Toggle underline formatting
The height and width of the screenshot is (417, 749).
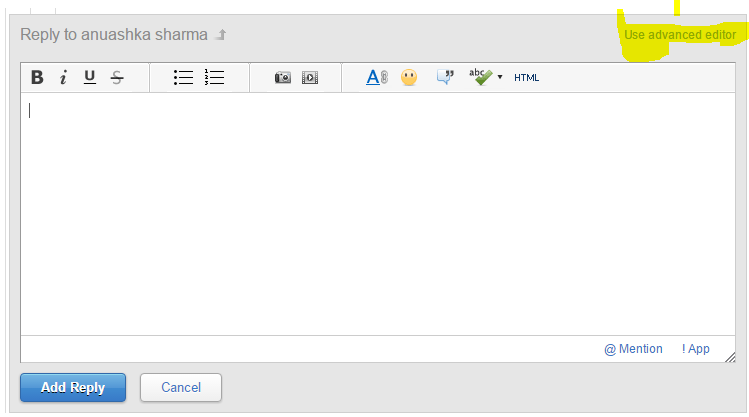pos(90,77)
